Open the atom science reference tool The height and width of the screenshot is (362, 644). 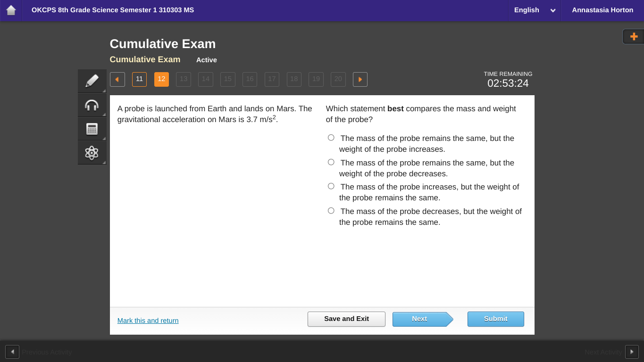92,153
